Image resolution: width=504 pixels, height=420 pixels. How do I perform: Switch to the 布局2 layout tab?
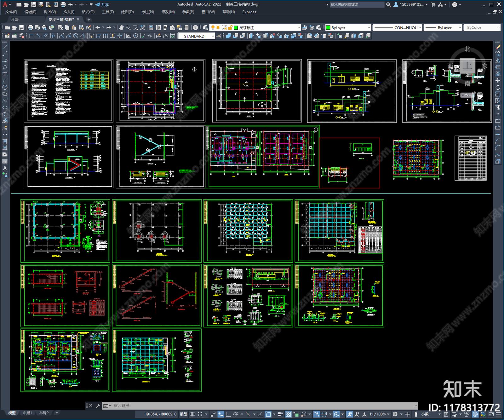[x=44, y=413]
